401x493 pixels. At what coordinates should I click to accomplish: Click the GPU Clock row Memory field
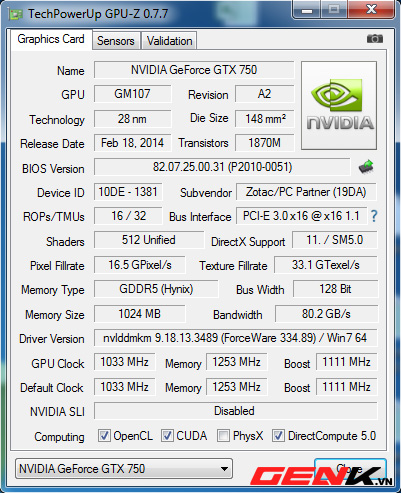pos(237,362)
